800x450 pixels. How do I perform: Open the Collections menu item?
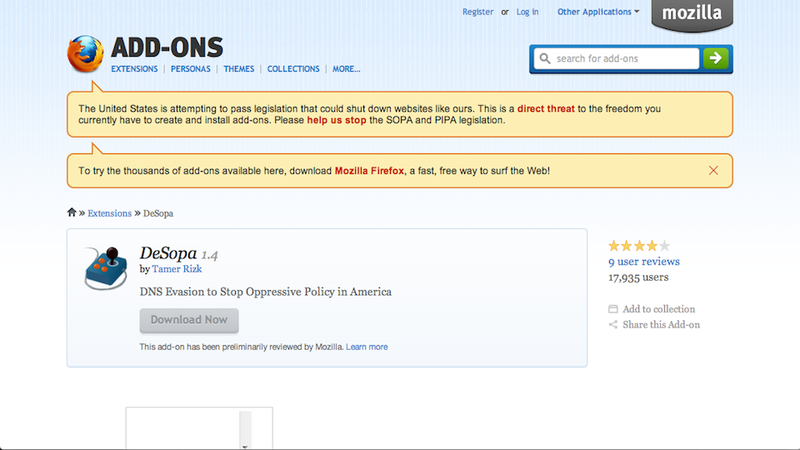(293, 69)
